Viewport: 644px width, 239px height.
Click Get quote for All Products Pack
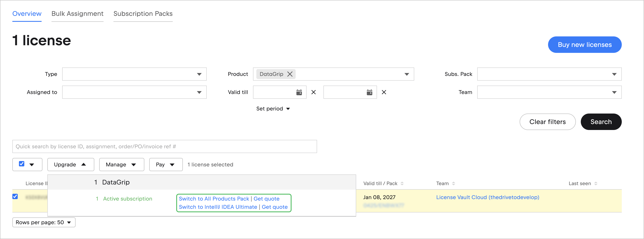(266, 198)
